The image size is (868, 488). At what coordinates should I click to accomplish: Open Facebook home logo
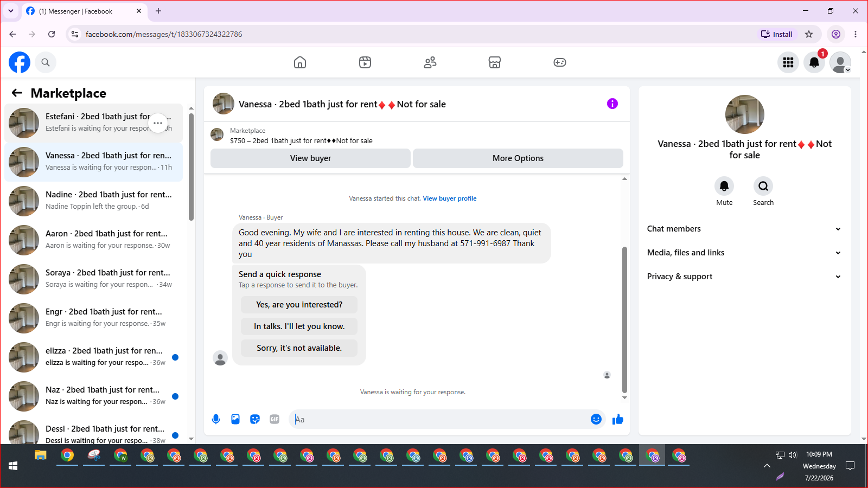click(20, 62)
